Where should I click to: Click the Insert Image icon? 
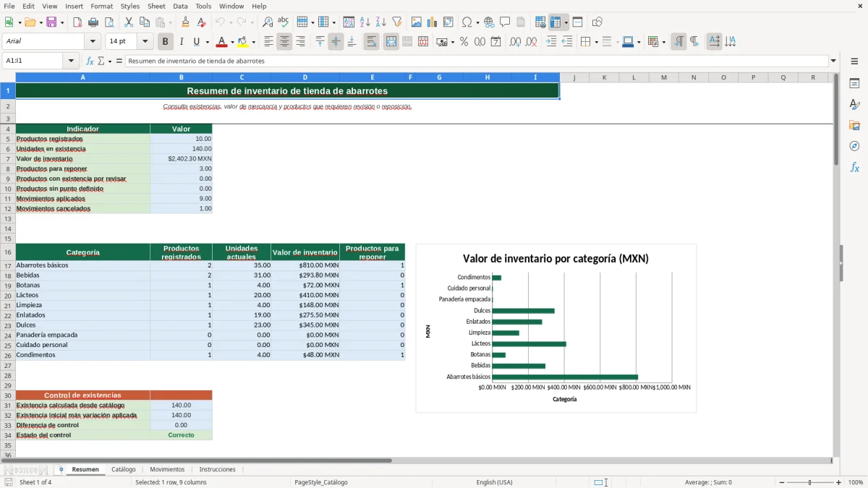(x=417, y=22)
